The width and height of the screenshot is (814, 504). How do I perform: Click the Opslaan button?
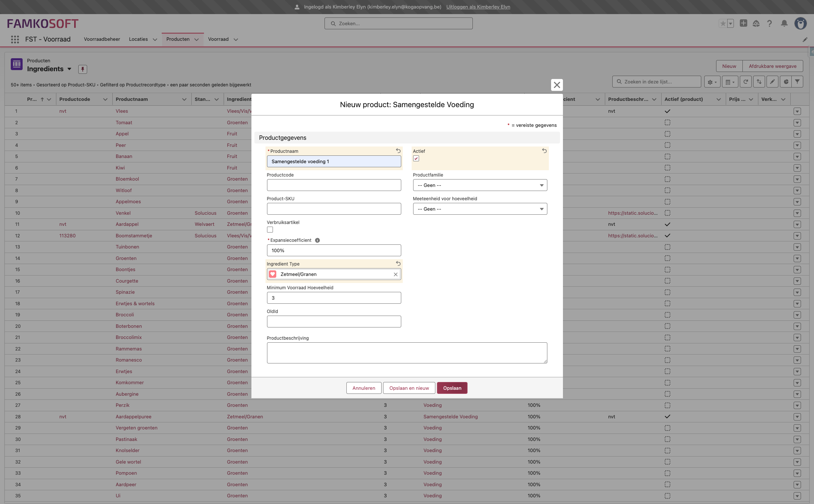click(452, 388)
